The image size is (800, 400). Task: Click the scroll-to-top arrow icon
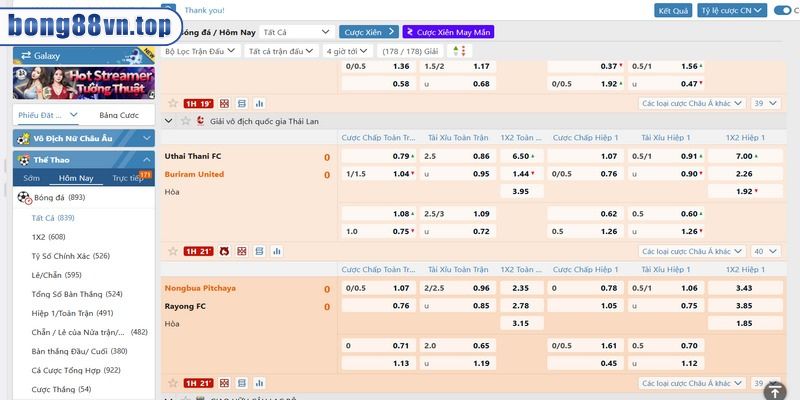coord(774,391)
